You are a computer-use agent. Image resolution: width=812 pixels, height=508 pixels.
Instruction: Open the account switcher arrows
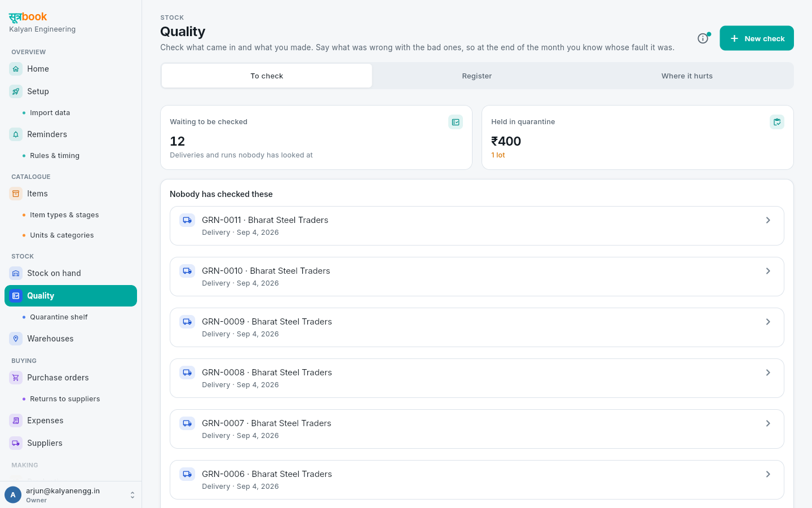tap(133, 495)
